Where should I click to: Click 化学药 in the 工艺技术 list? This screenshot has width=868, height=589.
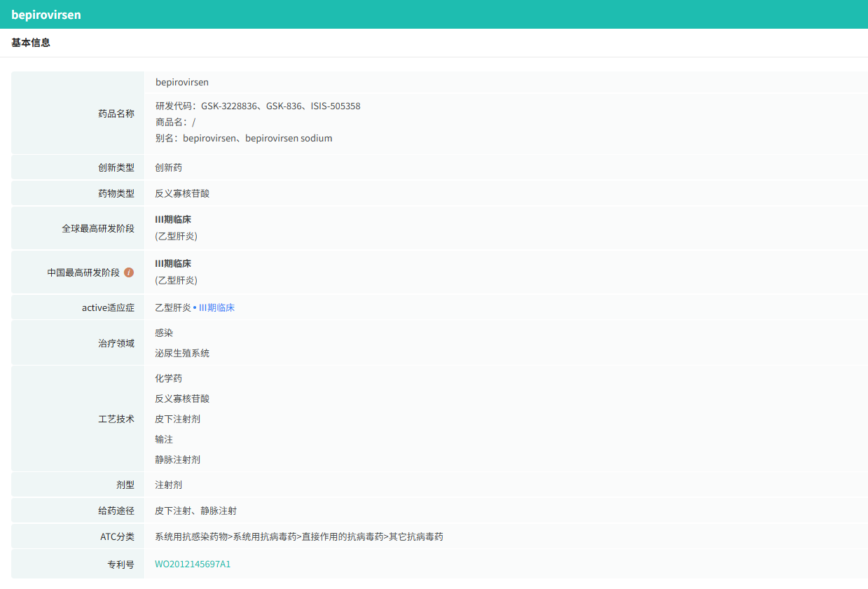click(x=169, y=378)
